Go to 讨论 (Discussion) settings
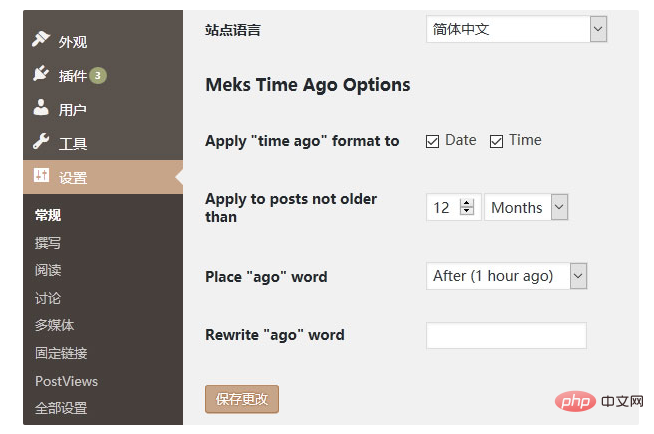This screenshot has width=654, height=434. pos(48,298)
